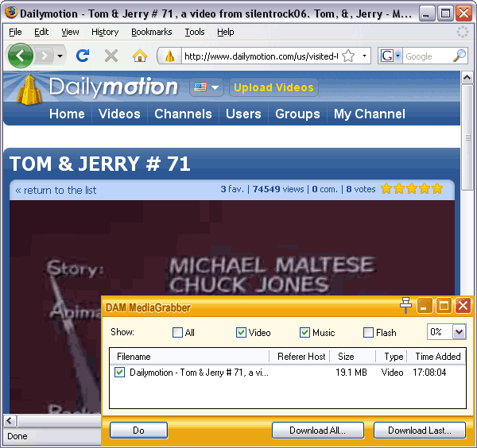Rate with the five-star rating icons
The width and height of the screenshot is (477, 448).
point(412,189)
